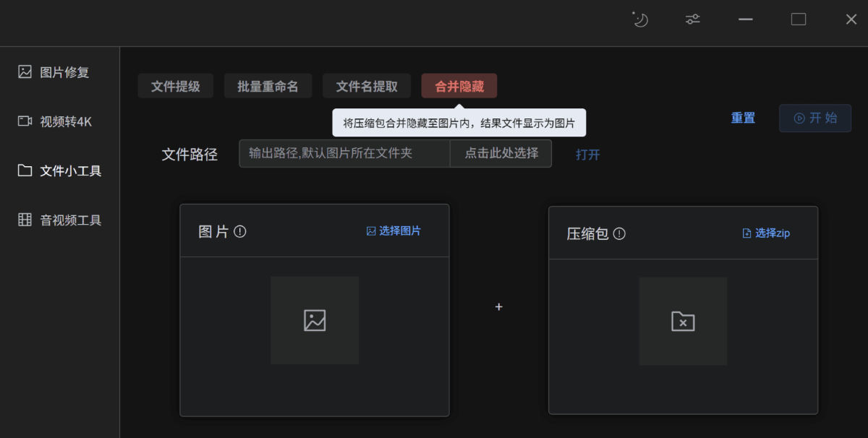Screen dimensions: 868x438
Task: Focus the output path input field
Action: pos(344,153)
